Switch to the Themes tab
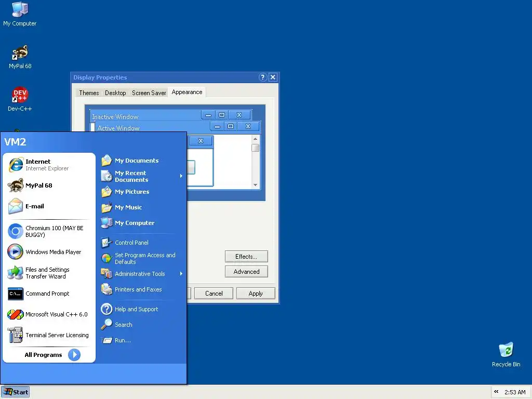 [x=89, y=92]
